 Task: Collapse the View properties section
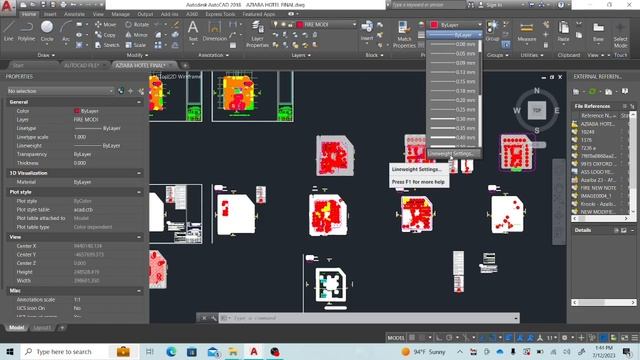(139, 237)
